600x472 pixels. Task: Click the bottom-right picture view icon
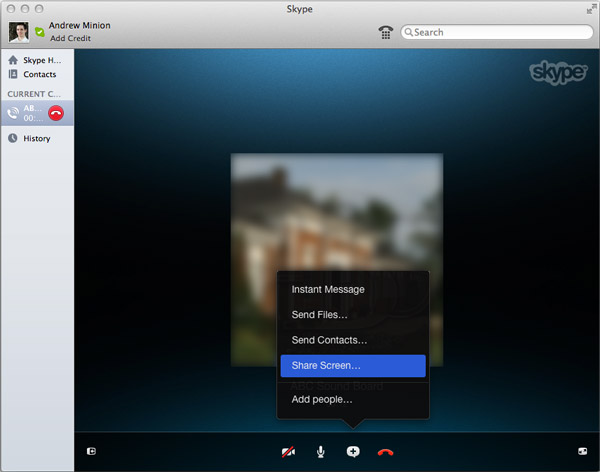(582, 451)
